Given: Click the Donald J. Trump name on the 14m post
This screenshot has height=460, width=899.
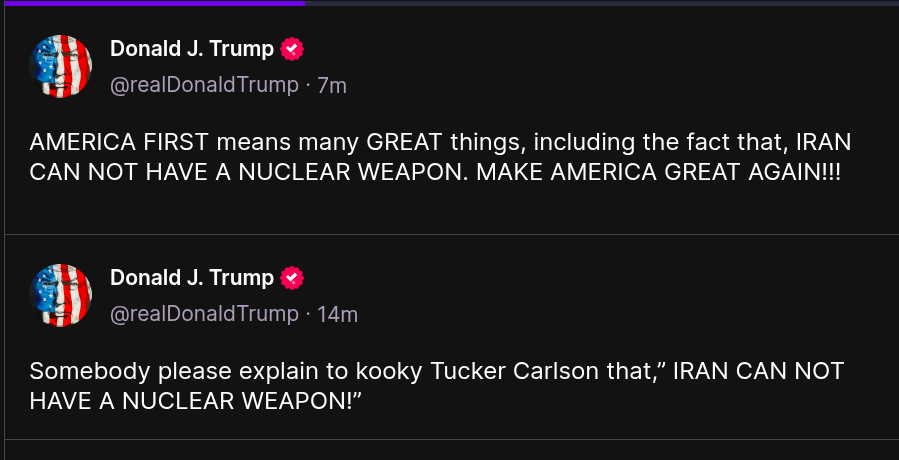Looking at the screenshot, I should point(191,278).
